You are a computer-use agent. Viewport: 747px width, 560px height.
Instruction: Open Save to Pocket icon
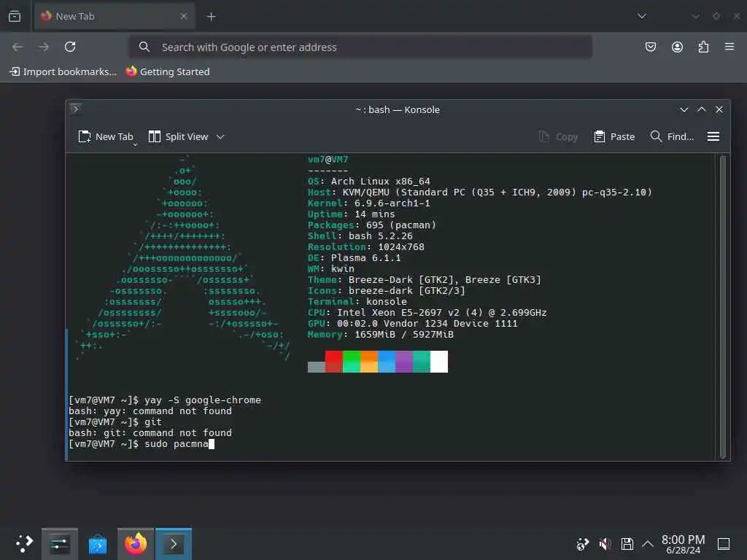pos(650,47)
